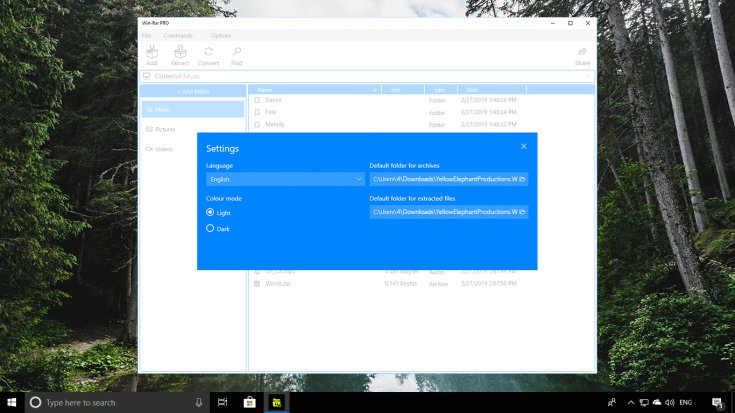Browse folder icon for default archives folder
Screen dimensions: 735x413
[523, 180]
